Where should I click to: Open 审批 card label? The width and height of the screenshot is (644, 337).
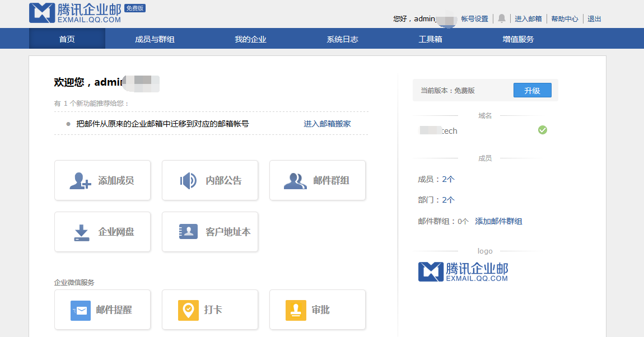click(321, 310)
